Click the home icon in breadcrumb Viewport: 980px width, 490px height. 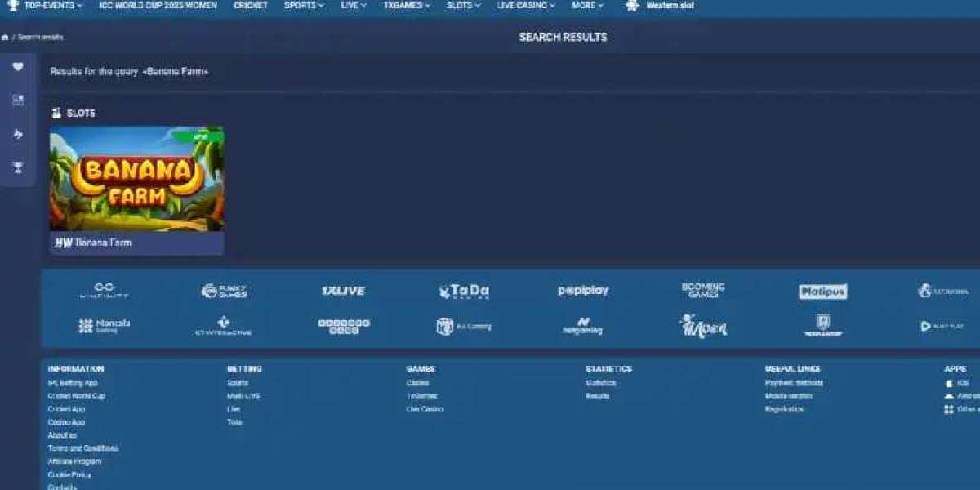click(6, 38)
